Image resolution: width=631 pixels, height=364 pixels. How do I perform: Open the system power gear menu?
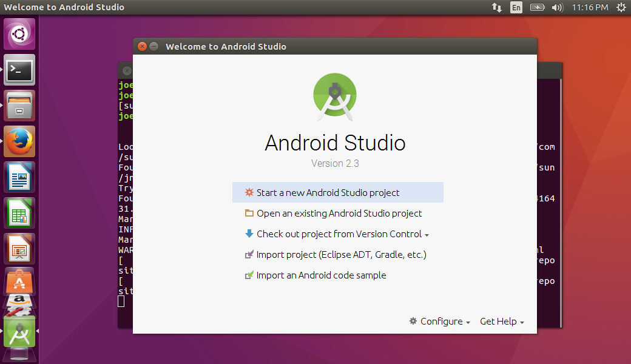tap(621, 7)
